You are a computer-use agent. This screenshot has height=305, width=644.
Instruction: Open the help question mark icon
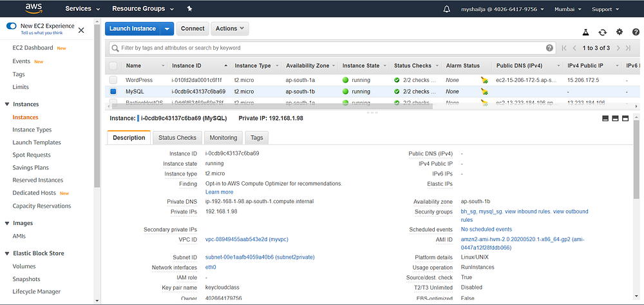[636, 32]
